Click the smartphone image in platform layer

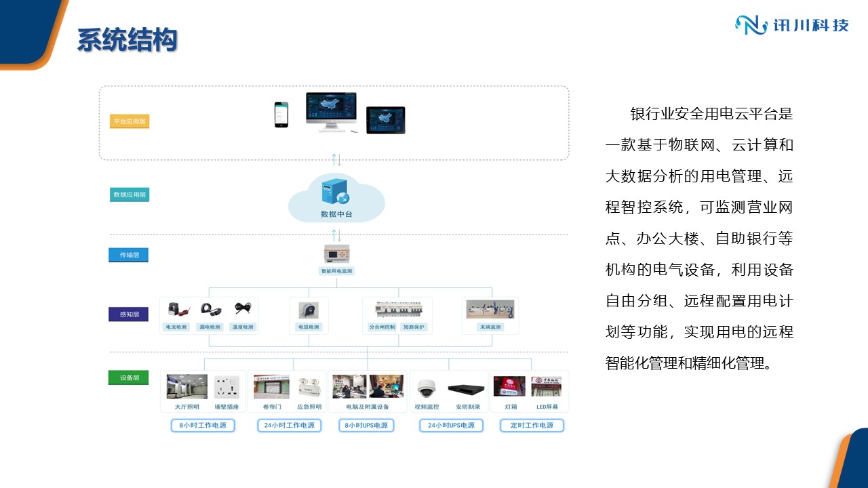tap(281, 115)
